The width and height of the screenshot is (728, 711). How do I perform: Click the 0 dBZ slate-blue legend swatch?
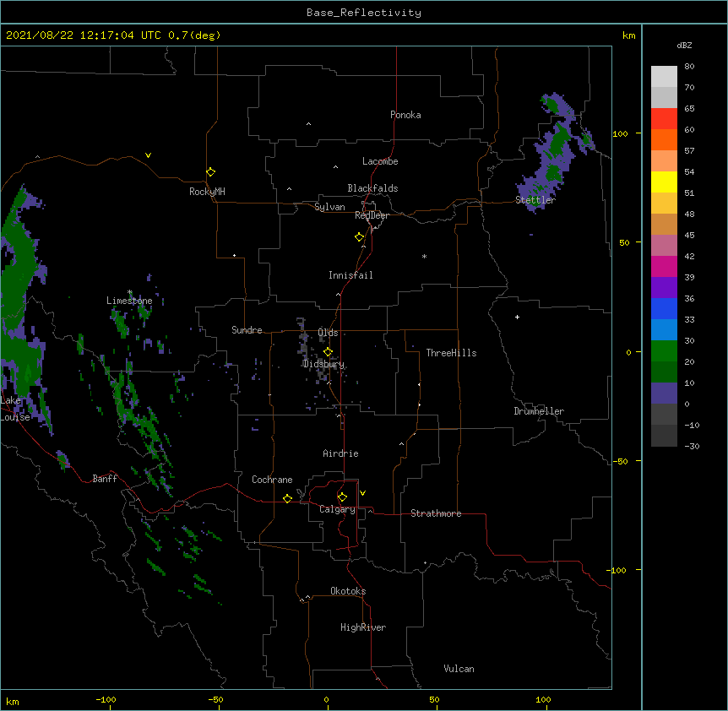point(664,393)
